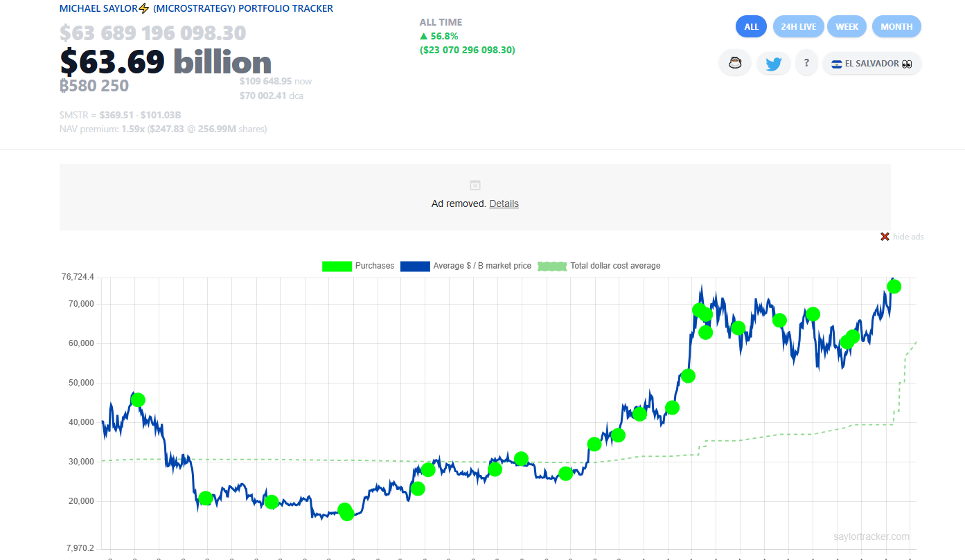The image size is (965, 560).
Task: Toggle Average market price blue swatch
Action: pos(415,266)
